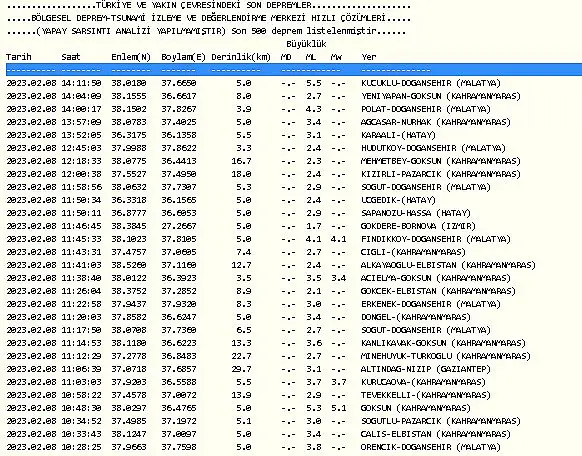Screen dimensions: 582x456
Task: Select the KARAALI-(HATAY) location text
Action: [x=398, y=135]
